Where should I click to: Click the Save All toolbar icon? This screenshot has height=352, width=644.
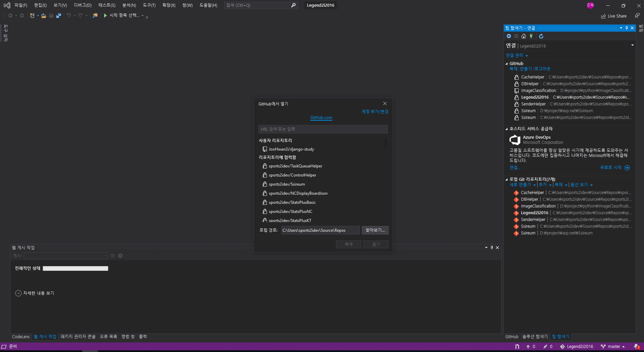point(59,15)
